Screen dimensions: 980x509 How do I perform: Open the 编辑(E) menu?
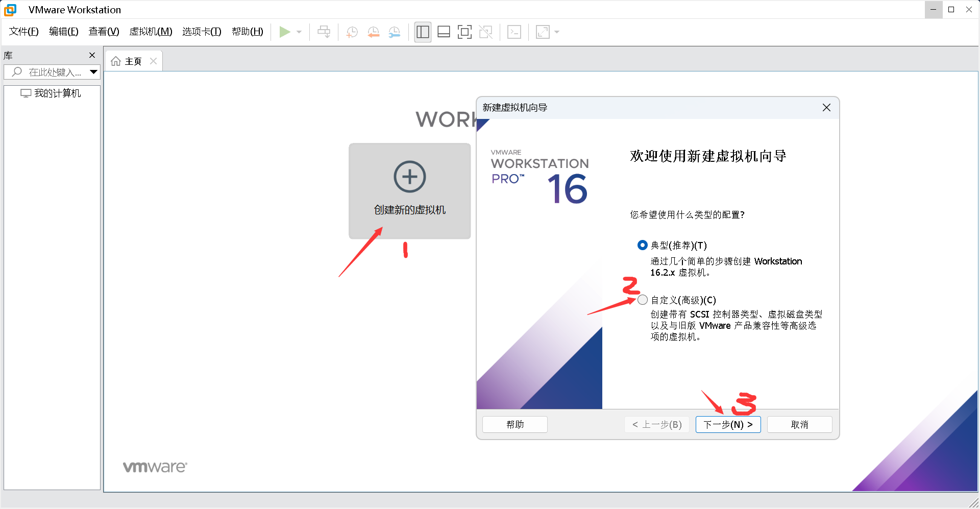[64, 32]
